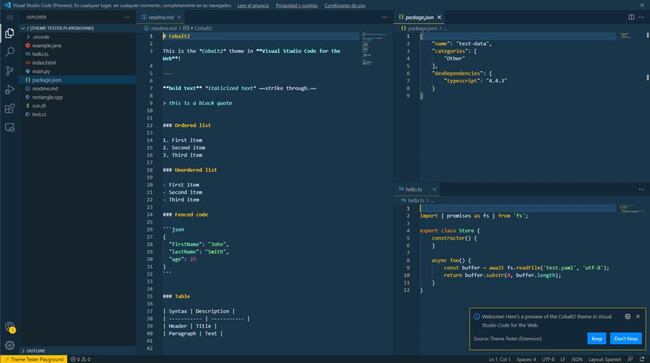Open readme.md in the explorer tree
This screenshot has width=650, height=363.
click(78, 89)
